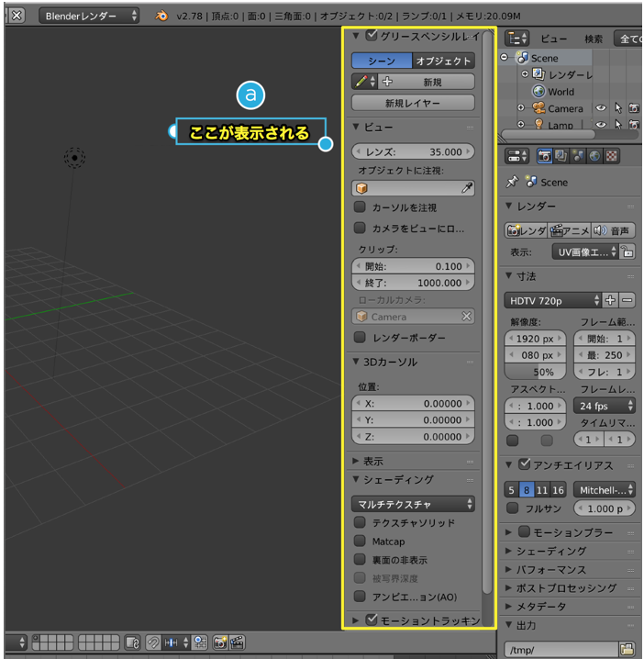Toggle viewport snap magnet icon
Screen dimensions: 644x659
point(153,642)
